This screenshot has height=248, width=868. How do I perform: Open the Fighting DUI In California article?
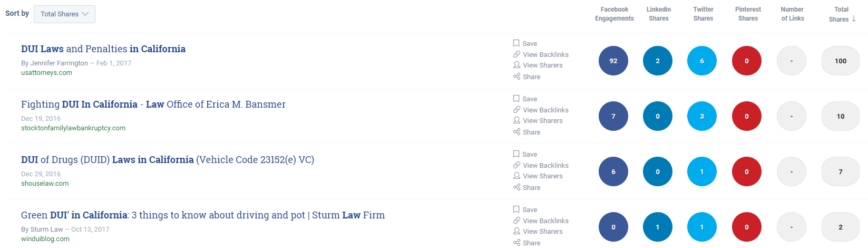[153, 104]
